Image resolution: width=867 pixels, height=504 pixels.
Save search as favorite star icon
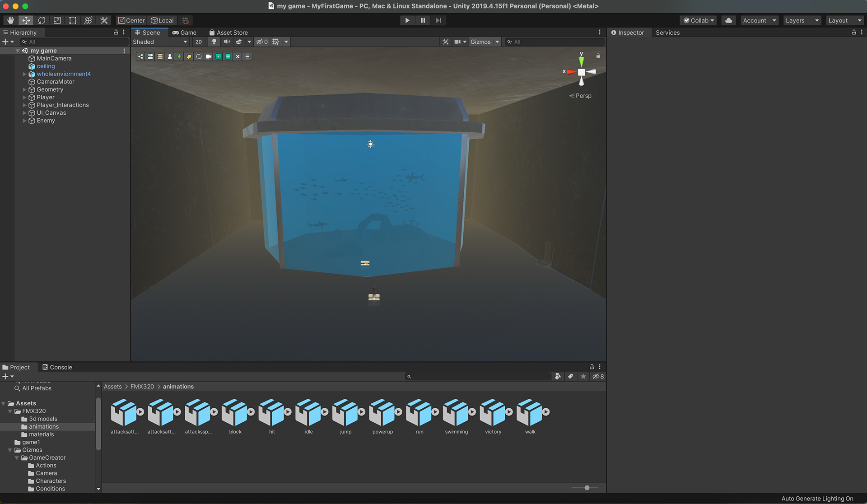pyautogui.click(x=583, y=376)
